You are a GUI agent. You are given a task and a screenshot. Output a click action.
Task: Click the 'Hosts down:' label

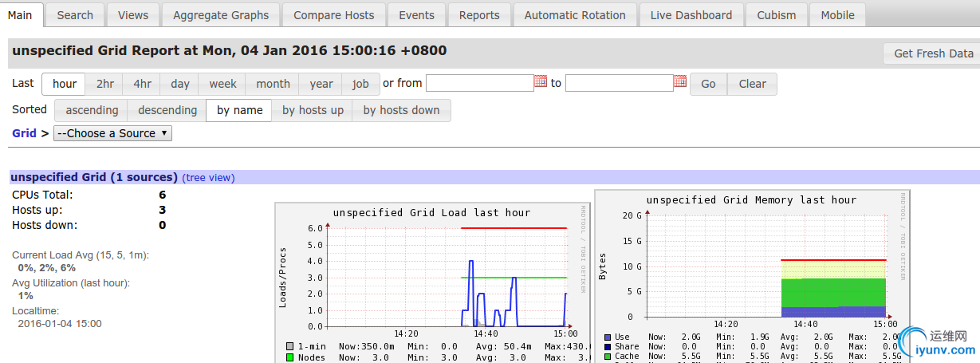45,225
